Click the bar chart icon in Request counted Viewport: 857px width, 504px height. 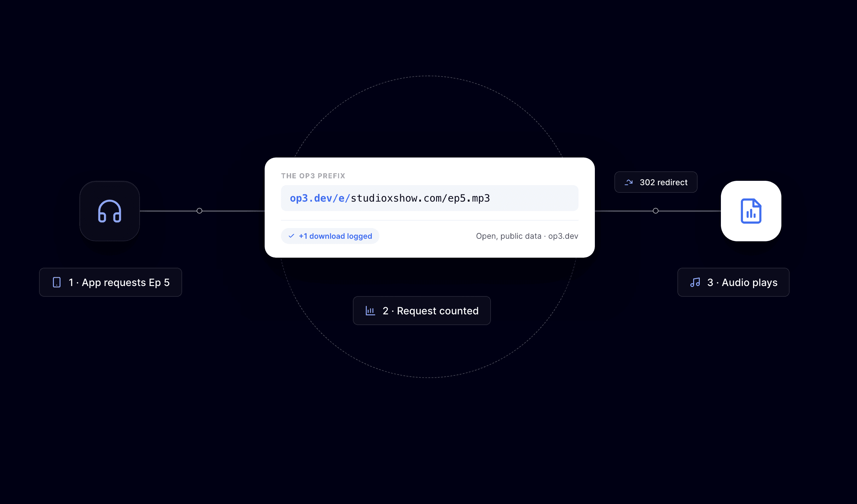(370, 311)
